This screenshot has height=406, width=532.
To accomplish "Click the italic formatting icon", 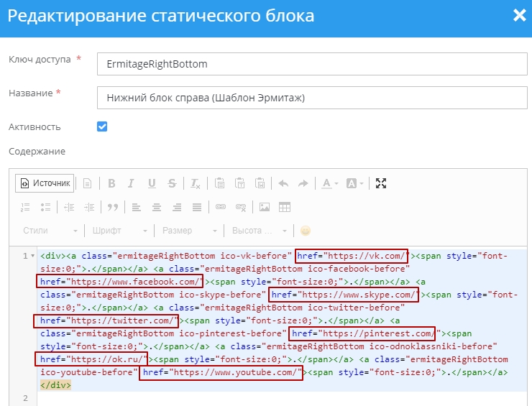I will click(x=132, y=183).
